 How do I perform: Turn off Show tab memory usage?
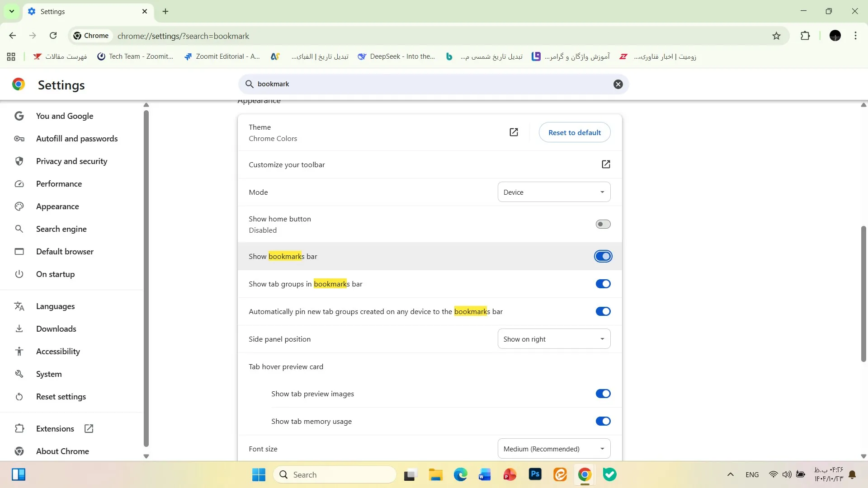pyautogui.click(x=603, y=421)
